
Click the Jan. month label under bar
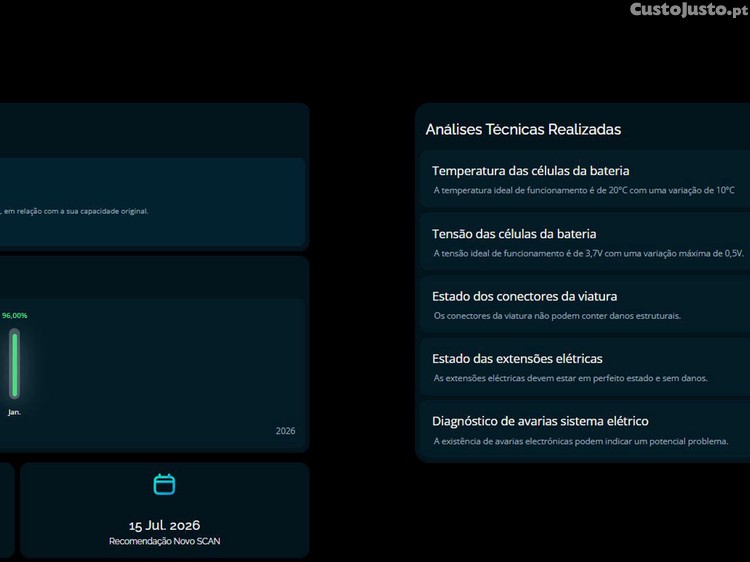pyautogui.click(x=14, y=412)
